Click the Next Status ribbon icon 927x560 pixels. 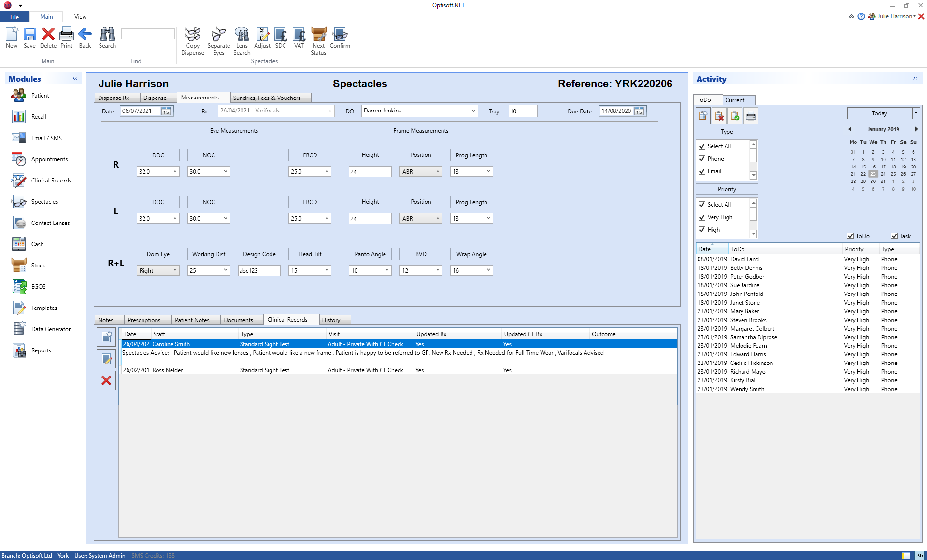click(x=318, y=41)
